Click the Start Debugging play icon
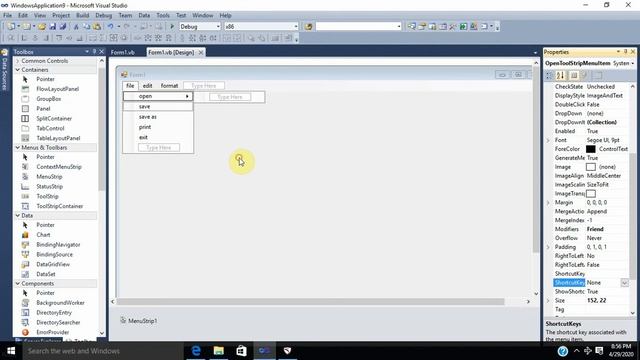640x360 pixels. click(172, 27)
